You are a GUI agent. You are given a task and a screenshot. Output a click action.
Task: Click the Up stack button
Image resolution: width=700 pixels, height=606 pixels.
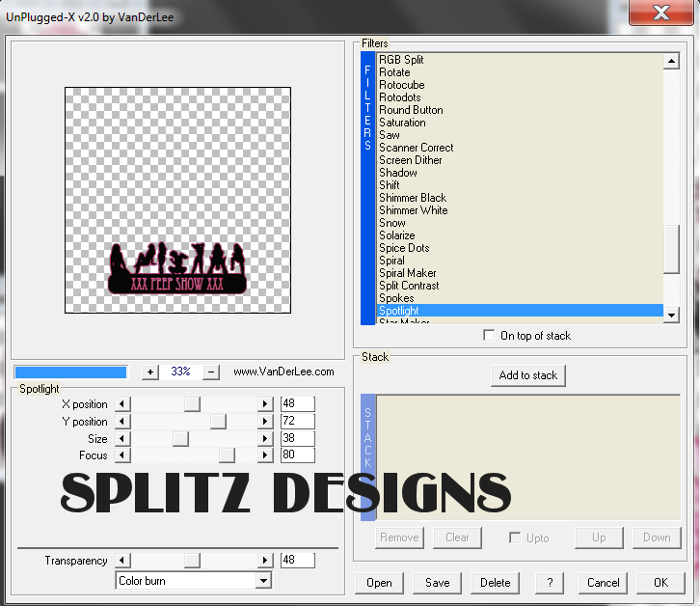(x=599, y=537)
